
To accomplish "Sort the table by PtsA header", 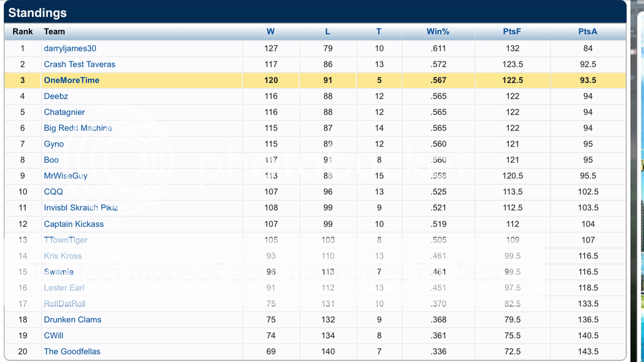I will pos(587,31).
